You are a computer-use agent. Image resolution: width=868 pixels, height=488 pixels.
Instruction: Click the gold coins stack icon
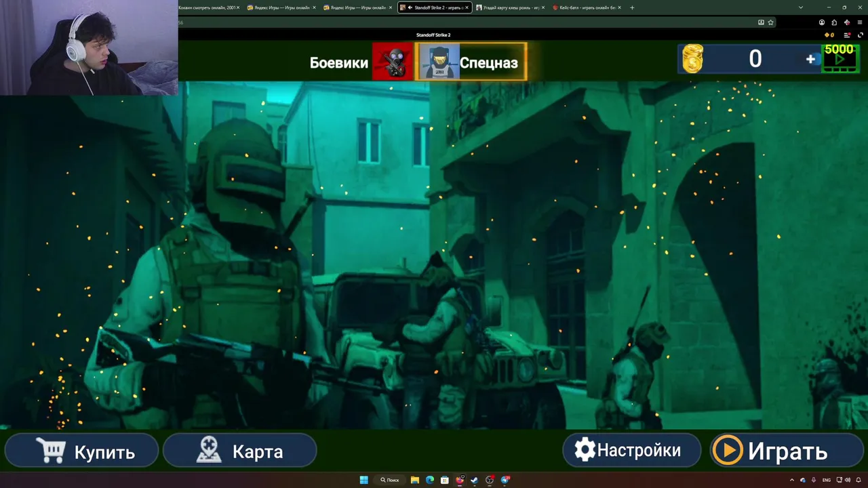point(692,59)
